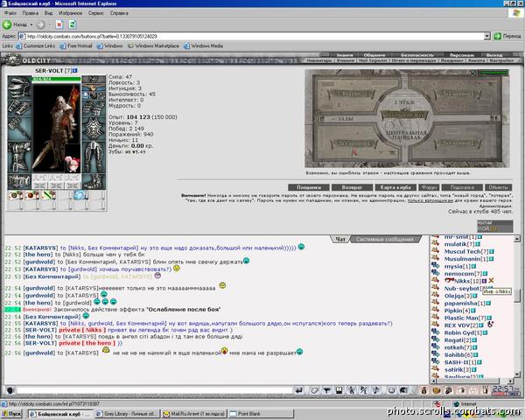The height and width of the screenshot is (420, 525).
Task: Open the Сервис menu
Action: click(x=96, y=13)
